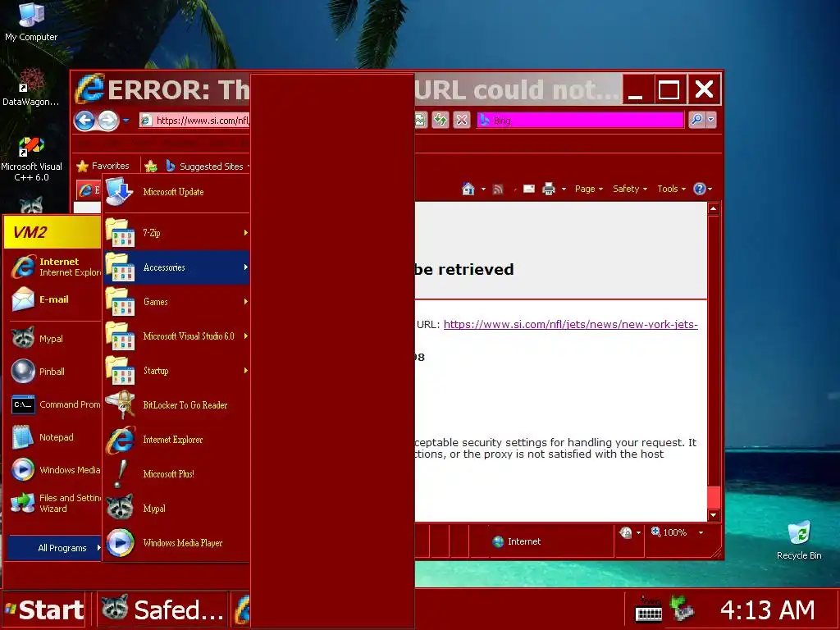Click the Refresh page icon
This screenshot has width=840, height=630.
pyautogui.click(x=441, y=120)
